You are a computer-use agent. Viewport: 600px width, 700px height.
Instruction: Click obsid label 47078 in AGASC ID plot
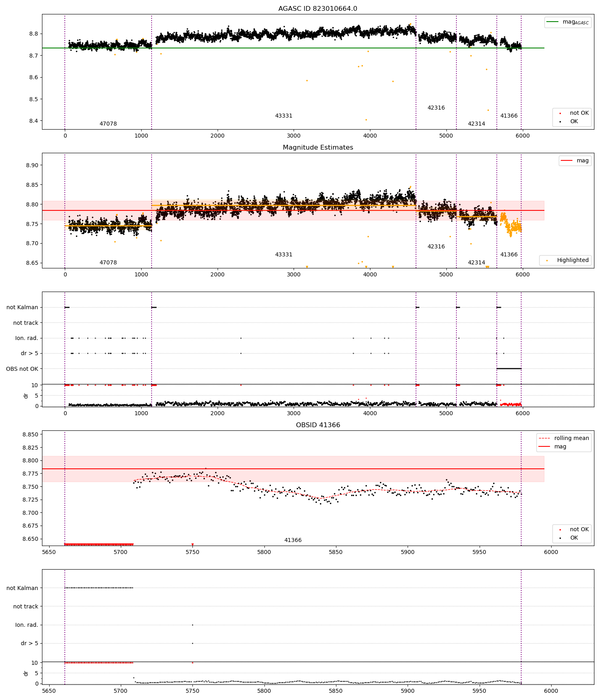(108, 124)
